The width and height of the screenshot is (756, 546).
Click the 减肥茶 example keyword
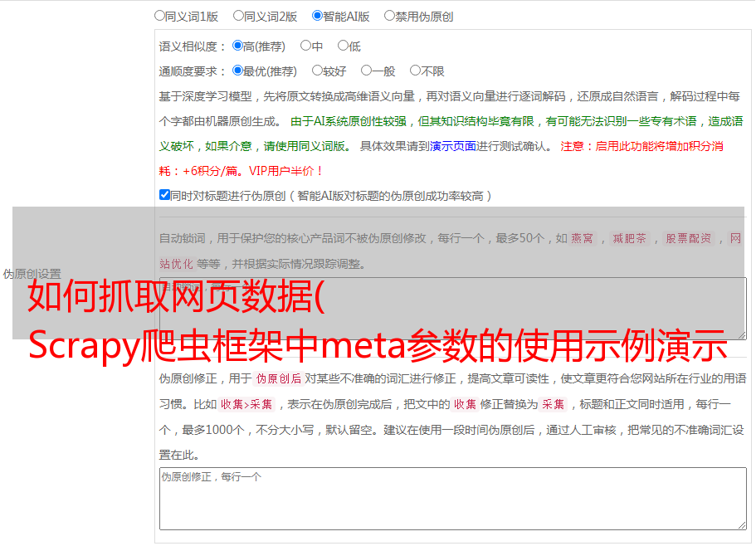629,238
